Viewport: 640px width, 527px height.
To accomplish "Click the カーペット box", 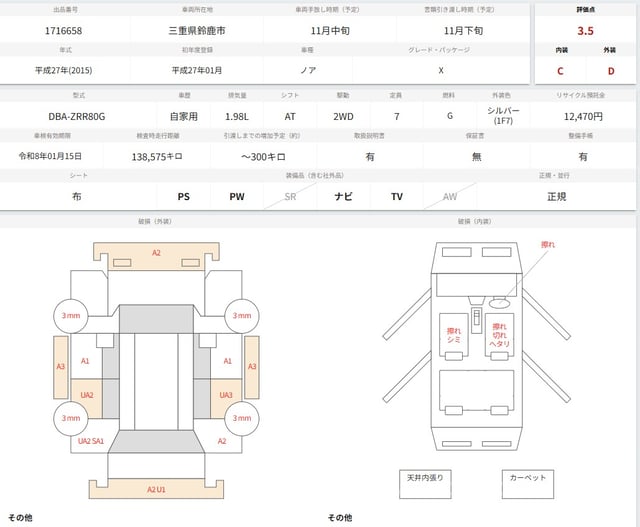I will (525, 478).
